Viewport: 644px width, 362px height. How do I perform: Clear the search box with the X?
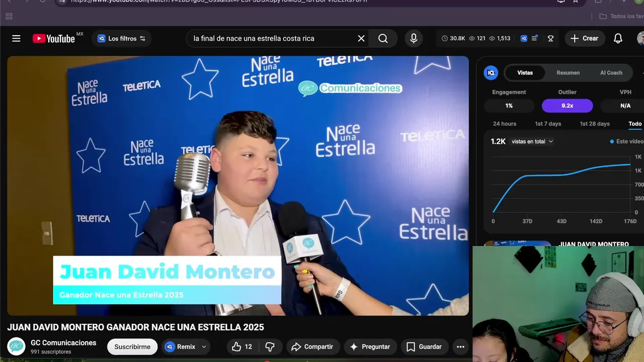[361, 38]
